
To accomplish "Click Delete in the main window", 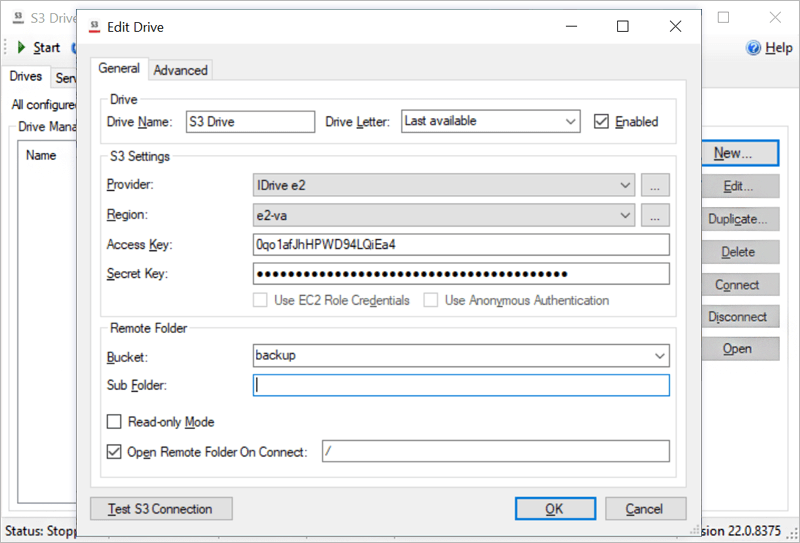I will click(x=740, y=252).
